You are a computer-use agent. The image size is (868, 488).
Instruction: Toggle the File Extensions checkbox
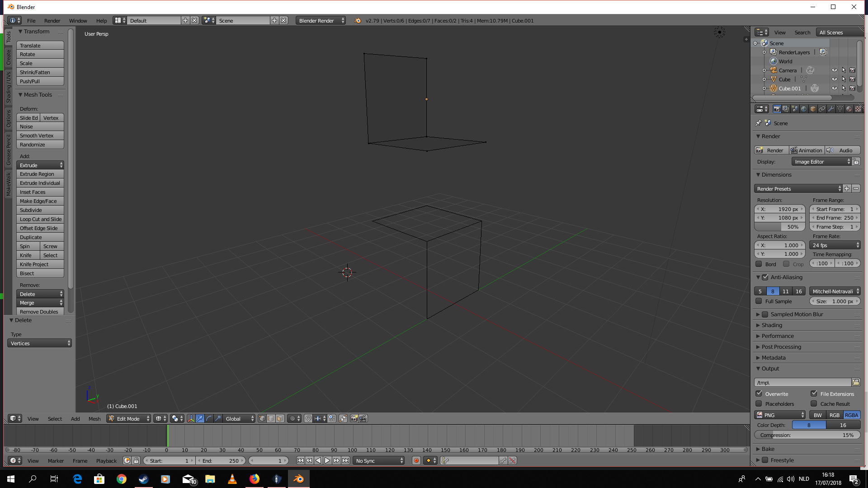814,394
